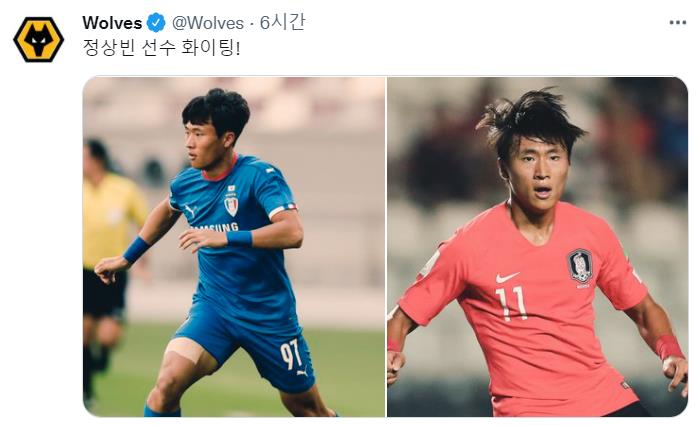This screenshot has width=698, height=425.
Task: Click the red wristband on right player
Action: [669, 346]
